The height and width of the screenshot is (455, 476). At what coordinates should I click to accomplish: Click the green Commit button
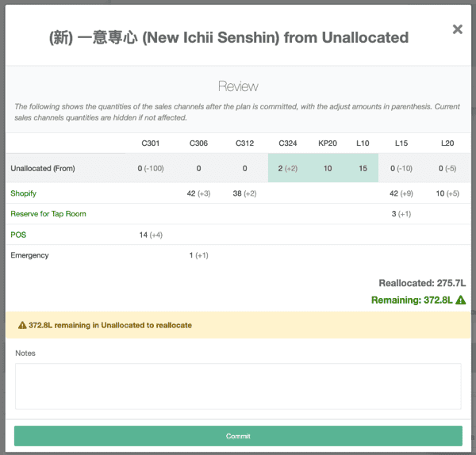tap(238, 436)
